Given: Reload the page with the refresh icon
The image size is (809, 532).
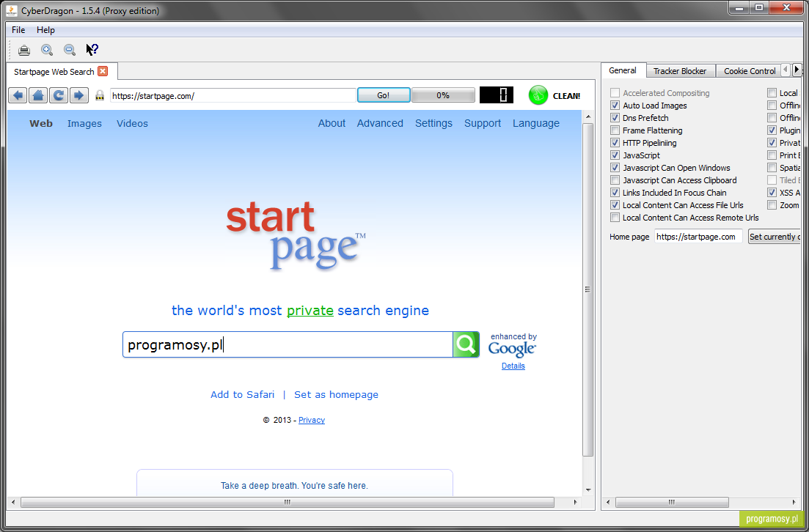Looking at the screenshot, I should pos(59,95).
